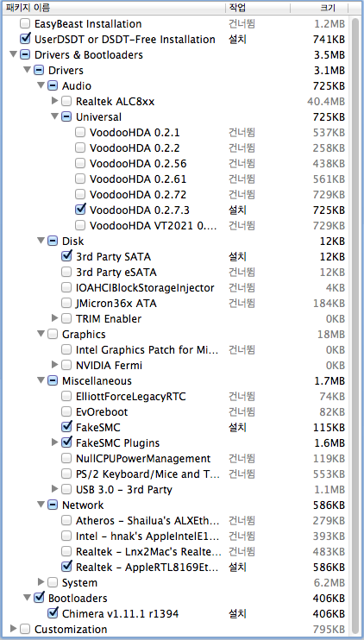Collapse the Drivers tree node
The height and width of the screenshot is (640, 364).
(28, 70)
